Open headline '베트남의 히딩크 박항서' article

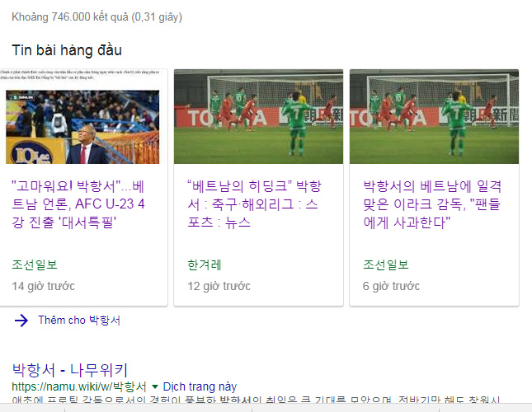tap(254, 204)
